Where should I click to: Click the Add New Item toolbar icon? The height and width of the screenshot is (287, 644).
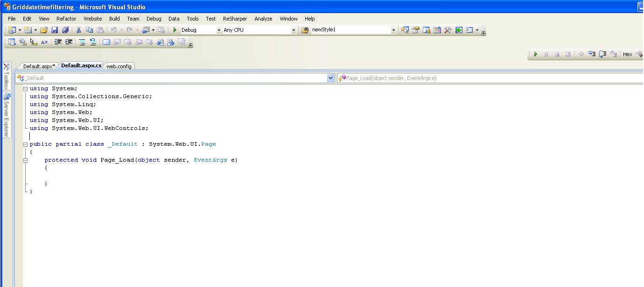(x=28, y=30)
